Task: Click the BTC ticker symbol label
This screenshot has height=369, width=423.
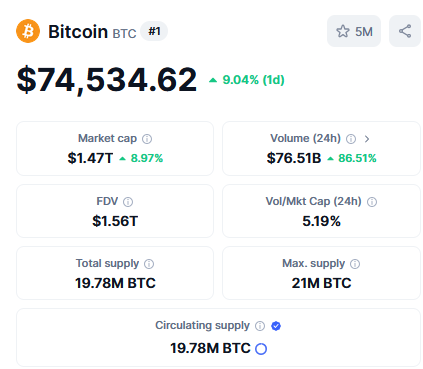Action: [x=124, y=34]
